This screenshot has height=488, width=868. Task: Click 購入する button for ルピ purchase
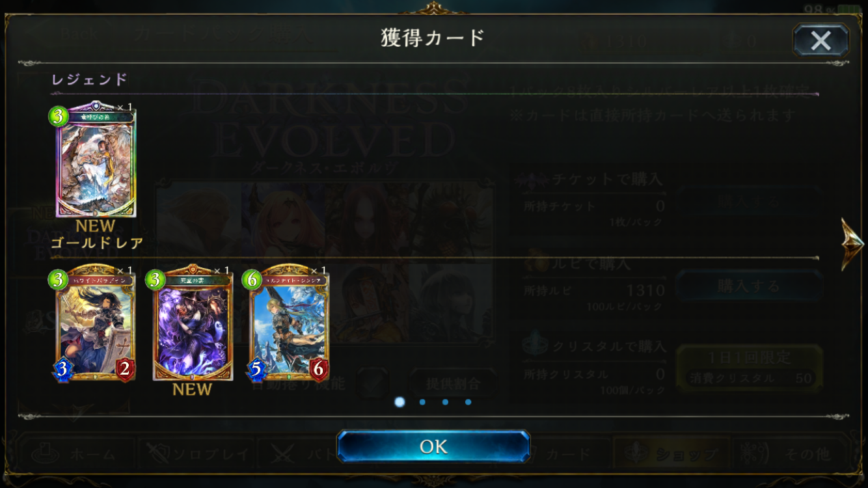(x=749, y=286)
